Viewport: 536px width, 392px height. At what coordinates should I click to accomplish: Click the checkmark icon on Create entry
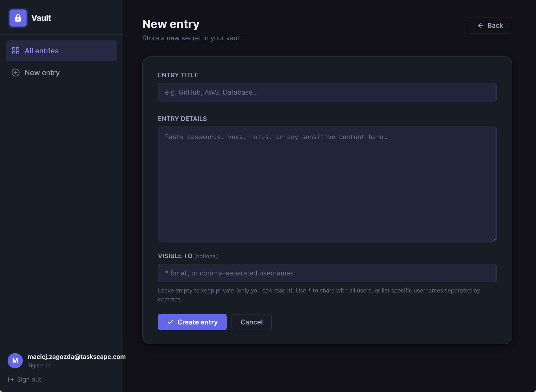point(170,322)
